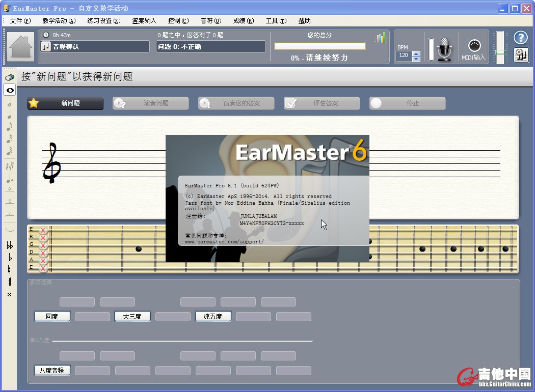The width and height of the screenshot is (535, 392).
Task: Toggle the high E string X marker
Action: point(43,230)
